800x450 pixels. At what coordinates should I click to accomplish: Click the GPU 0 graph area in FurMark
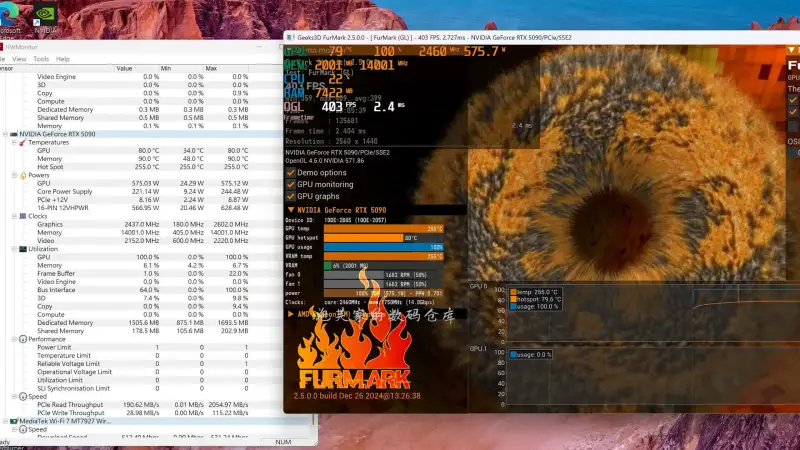click(652, 314)
